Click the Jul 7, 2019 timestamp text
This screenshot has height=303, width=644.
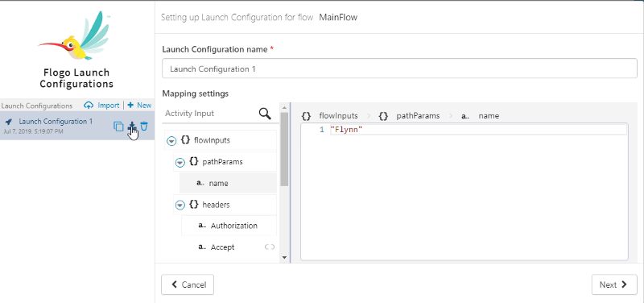tap(33, 131)
